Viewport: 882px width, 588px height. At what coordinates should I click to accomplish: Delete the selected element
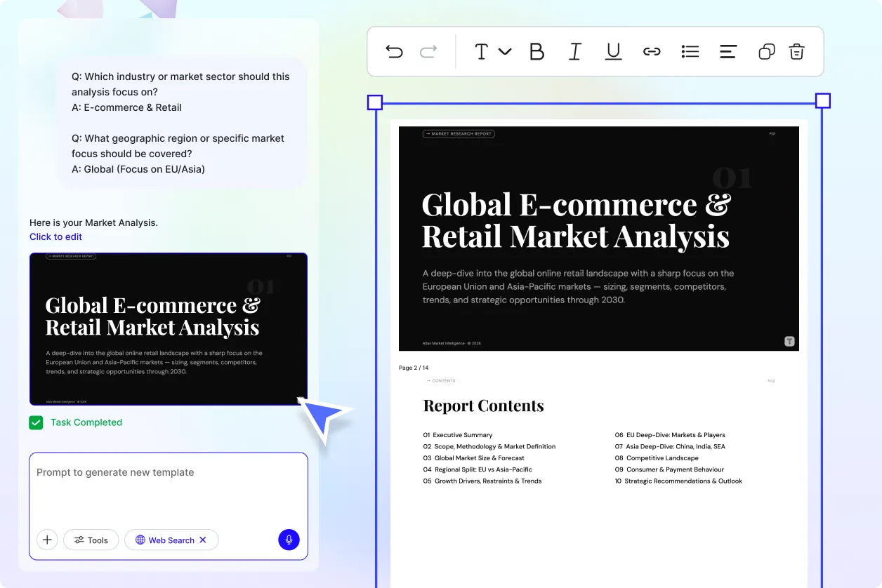(x=796, y=52)
